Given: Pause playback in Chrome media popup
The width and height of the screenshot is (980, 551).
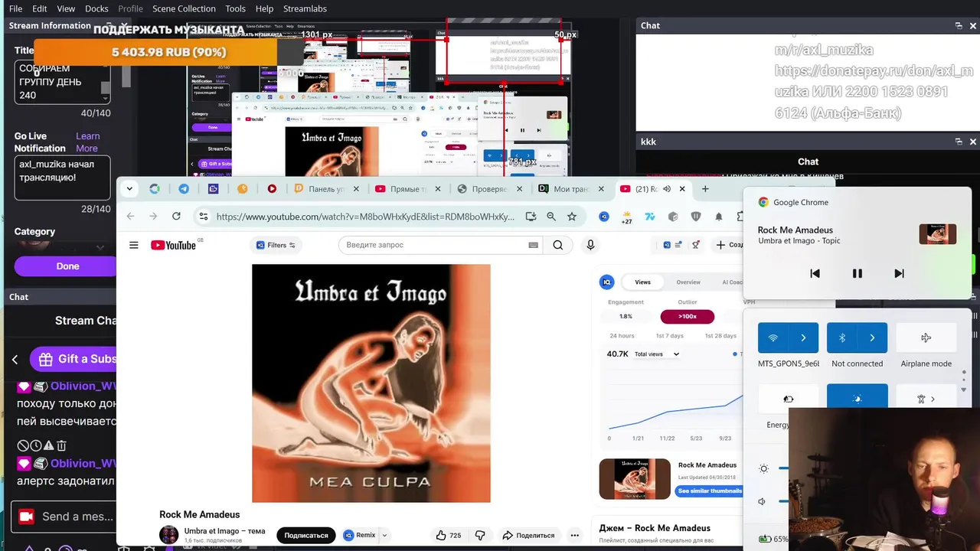Looking at the screenshot, I should tap(857, 273).
